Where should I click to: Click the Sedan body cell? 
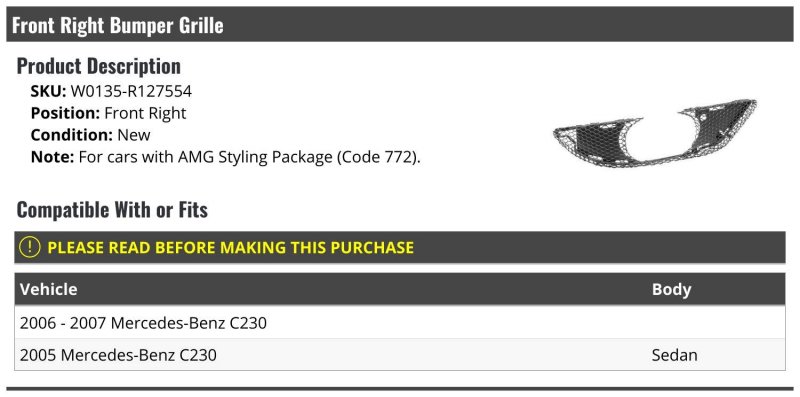click(x=674, y=355)
